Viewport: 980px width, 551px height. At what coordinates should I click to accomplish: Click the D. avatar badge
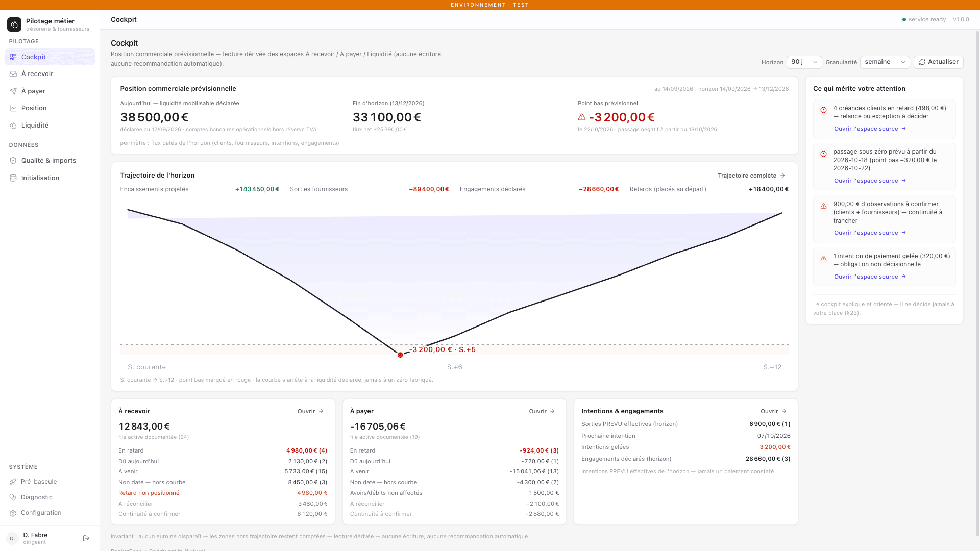pyautogui.click(x=12, y=538)
